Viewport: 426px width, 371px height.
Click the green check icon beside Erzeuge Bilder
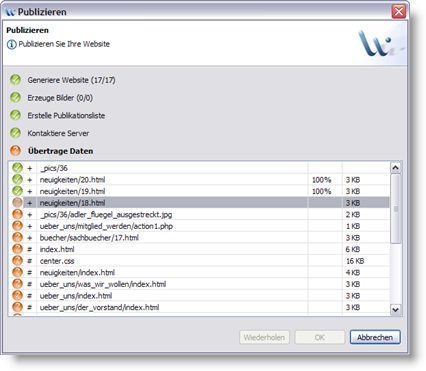pos(15,97)
